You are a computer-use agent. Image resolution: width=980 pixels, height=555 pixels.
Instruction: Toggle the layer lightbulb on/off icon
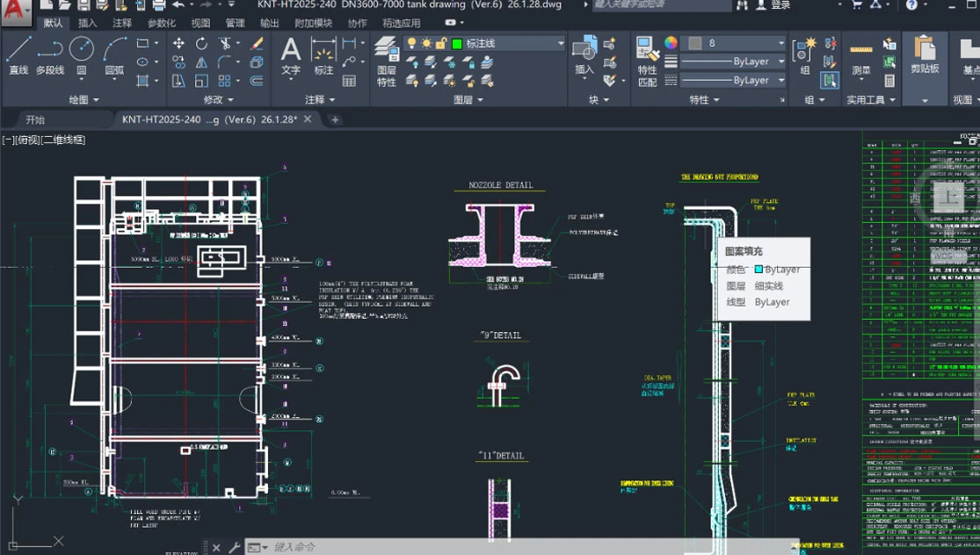point(411,43)
